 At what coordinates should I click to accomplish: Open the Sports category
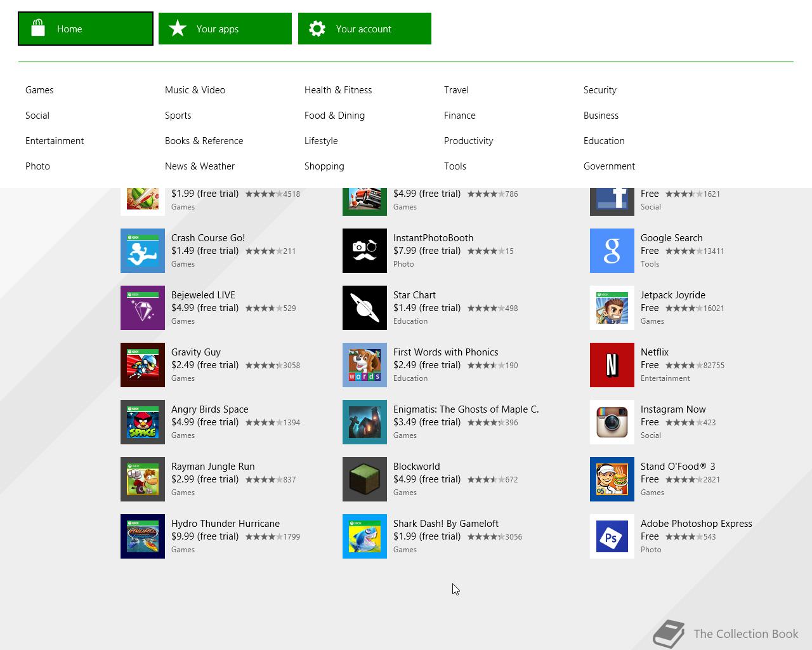[x=178, y=116]
